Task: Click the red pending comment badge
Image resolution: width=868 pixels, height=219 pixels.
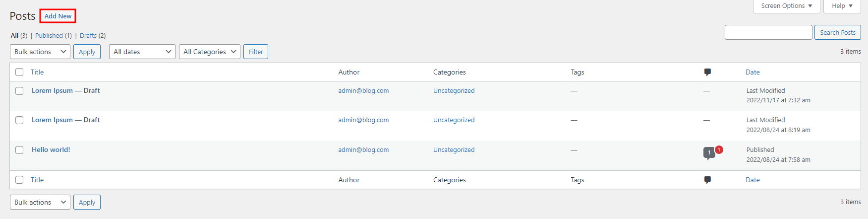Action: (719, 149)
